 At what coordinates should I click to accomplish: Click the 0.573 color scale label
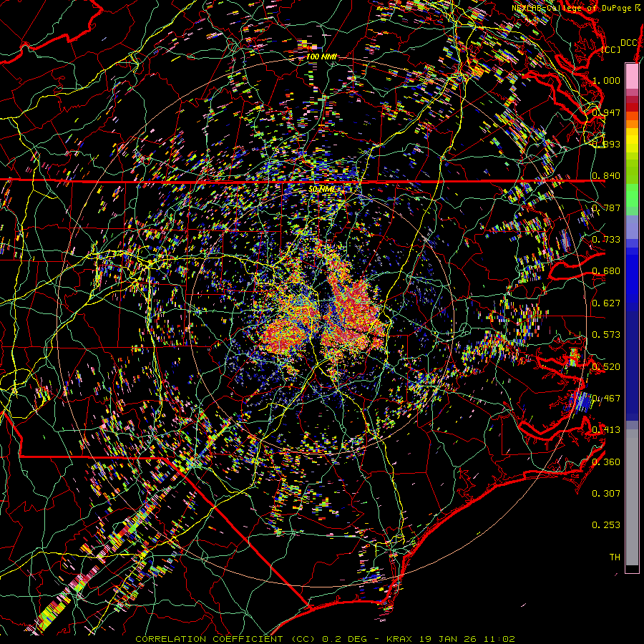tap(606, 335)
